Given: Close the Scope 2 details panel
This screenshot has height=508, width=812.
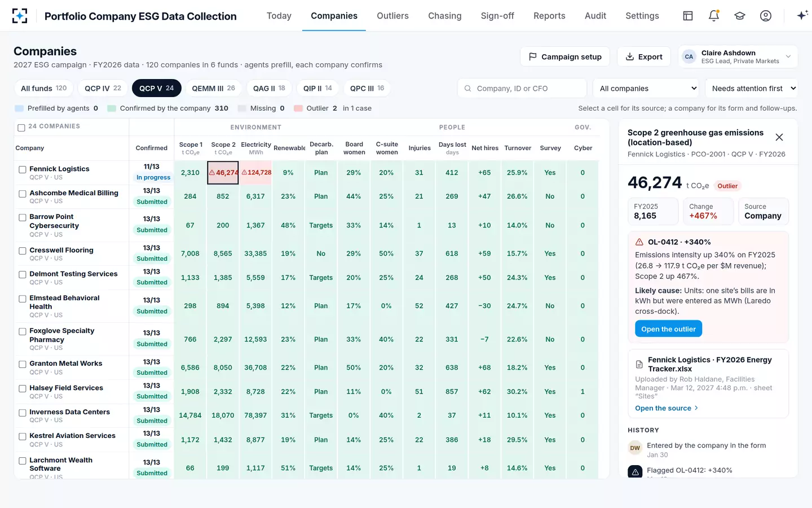Looking at the screenshot, I should click(779, 137).
